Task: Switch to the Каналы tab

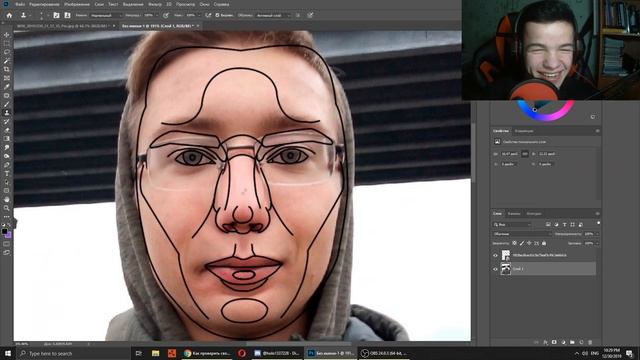Action: (x=514, y=213)
